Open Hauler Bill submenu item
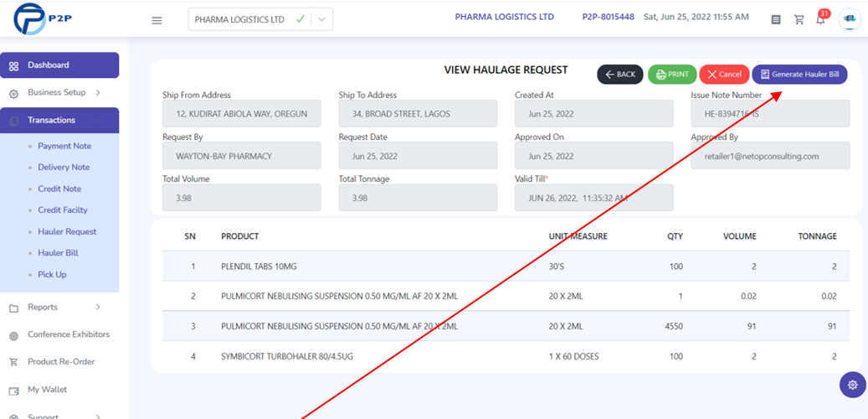Image resolution: width=868 pixels, height=419 pixels. tap(58, 253)
